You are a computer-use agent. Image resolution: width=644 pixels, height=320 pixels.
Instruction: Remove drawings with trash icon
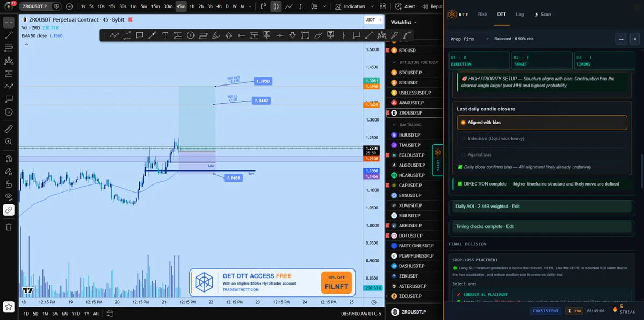(x=9, y=227)
